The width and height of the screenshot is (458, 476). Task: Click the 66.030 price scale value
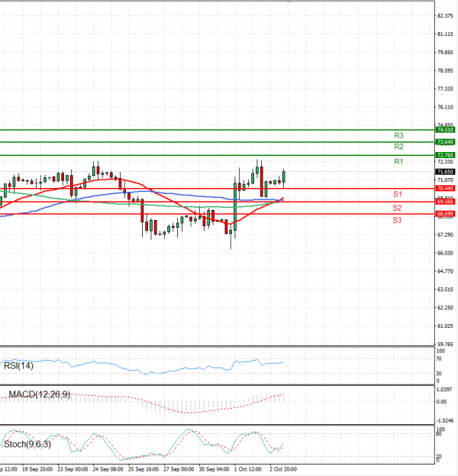(x=445, y=253)
